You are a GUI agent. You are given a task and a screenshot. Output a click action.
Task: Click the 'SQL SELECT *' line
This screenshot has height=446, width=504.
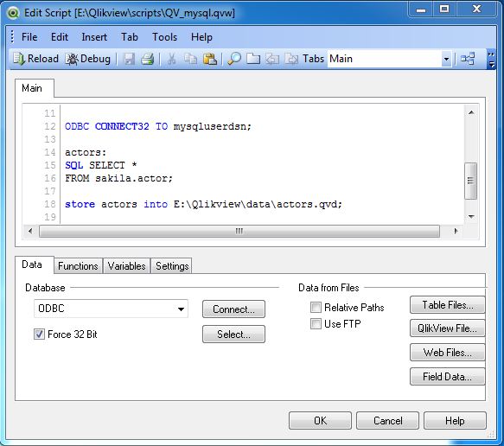point(101,165)
